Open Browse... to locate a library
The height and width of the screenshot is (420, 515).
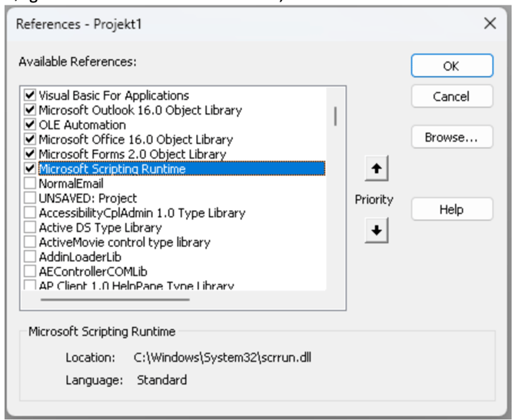(x=450, y=138)
